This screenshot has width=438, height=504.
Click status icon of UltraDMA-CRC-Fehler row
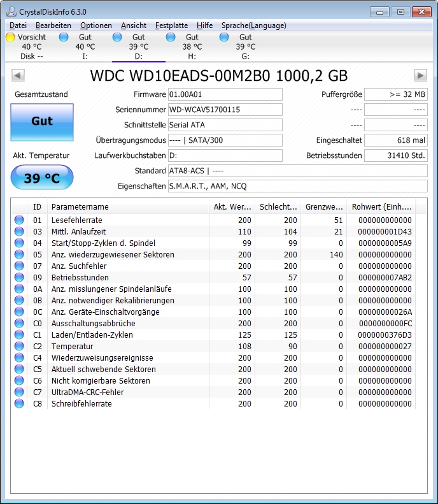coord(19,392)
